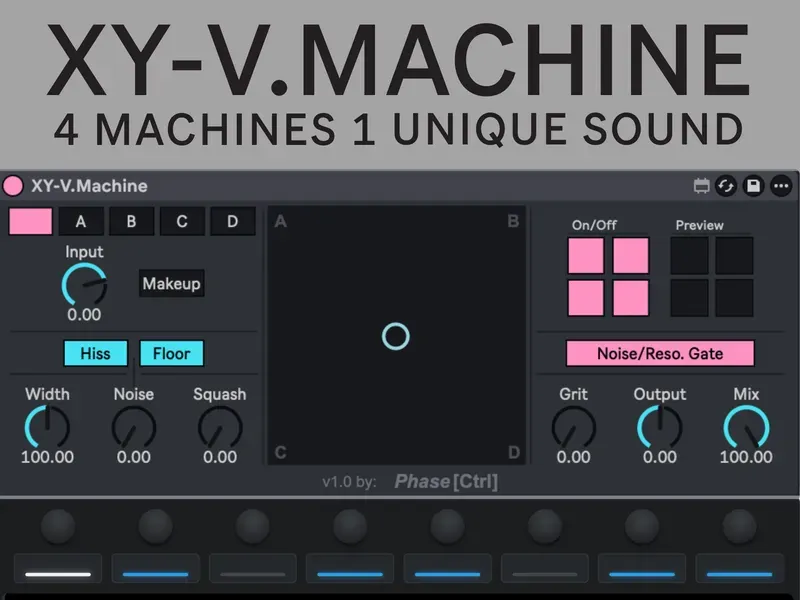Enable the top-right Preview pad
The image size is (800, 600).
coord(734,255)
